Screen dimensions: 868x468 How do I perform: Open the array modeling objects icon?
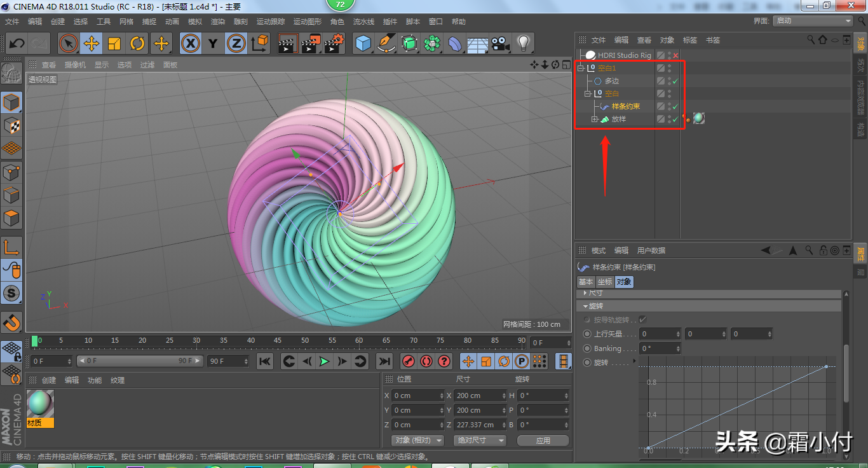pos(432,44)
